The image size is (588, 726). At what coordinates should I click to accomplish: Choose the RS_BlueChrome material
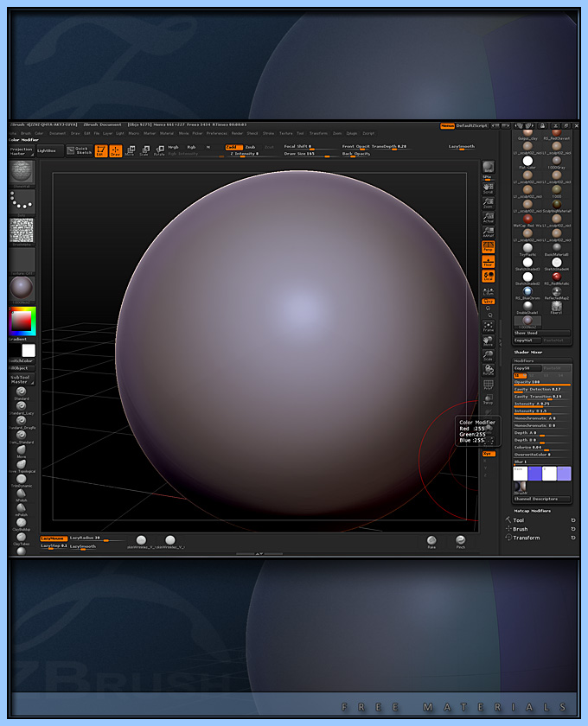coord(527,293)
